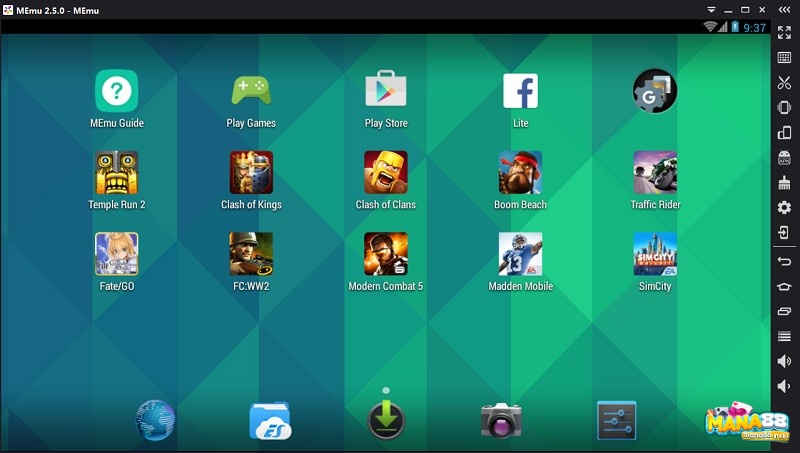Viewport: 800px width, 453px height.
Task: Click the broom cleanup tool
Action: (x=784, y=183)
